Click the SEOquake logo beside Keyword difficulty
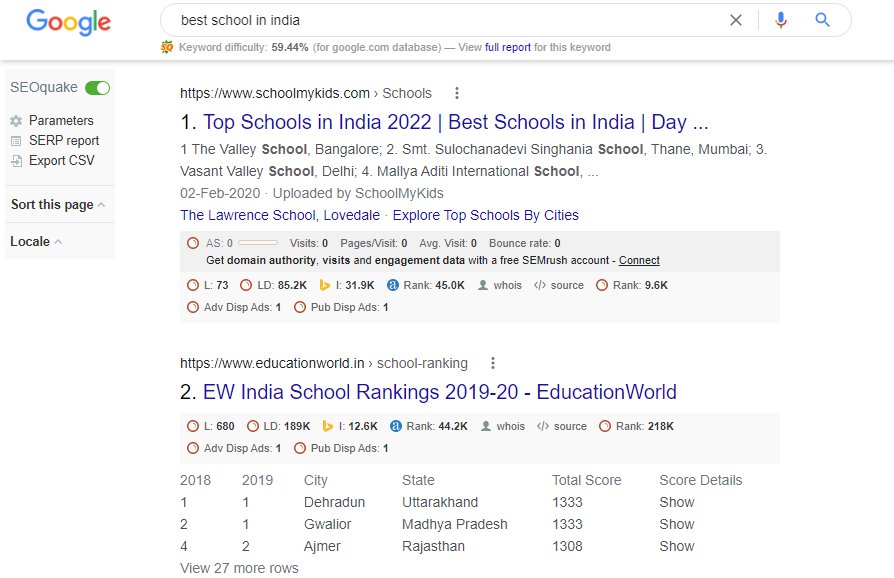The height and width of the screenshot is (578, 894). (x=166, y=47)
